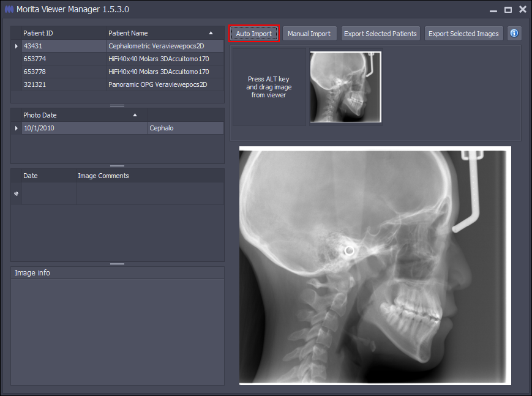Sort by Patient ID column header
The image size is (532, 396).
pos(64,33)
